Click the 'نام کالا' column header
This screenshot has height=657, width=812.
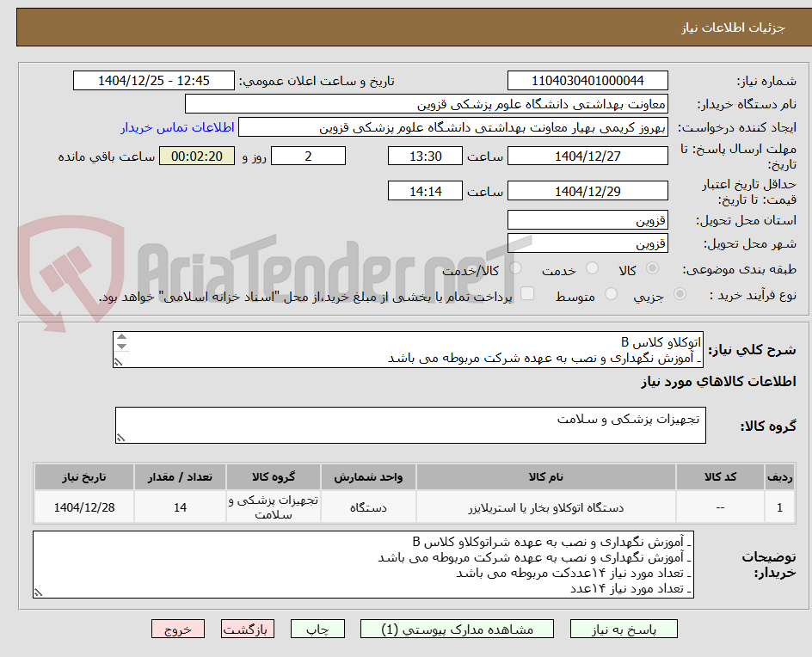pyautogui.click(x=546, y=476)
